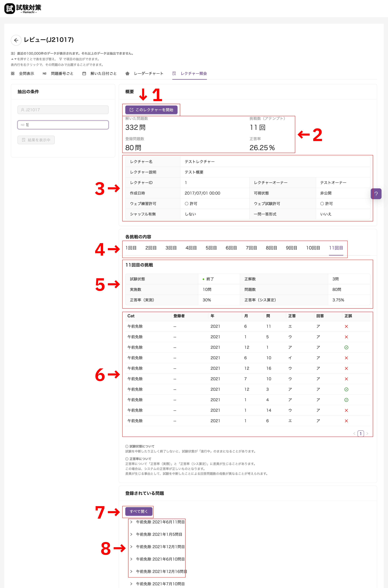Viewport: 388px width, 588px height.
Task: Click the レクチャー照会 tab icon
Action: [x=174, y=73]
